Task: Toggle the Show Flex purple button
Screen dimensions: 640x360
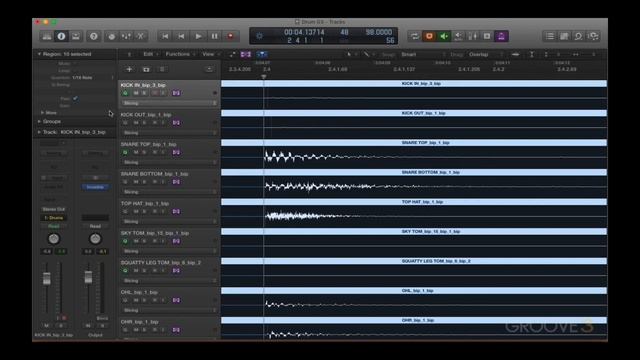Action: coord(246,54)
